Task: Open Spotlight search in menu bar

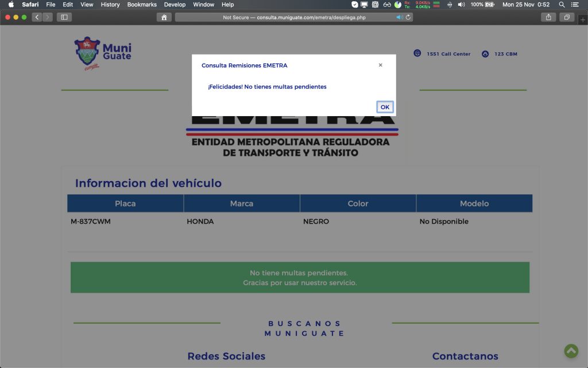Action: tap(562, 5)
